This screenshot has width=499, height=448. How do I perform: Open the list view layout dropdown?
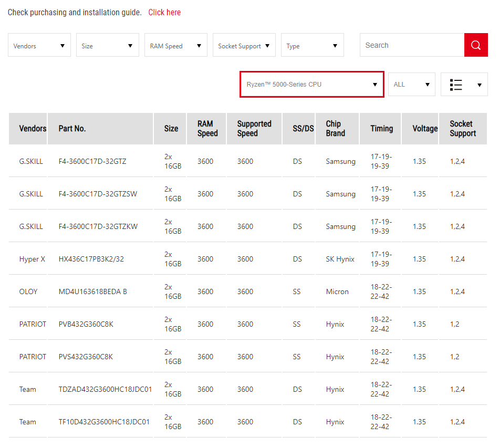464,85
